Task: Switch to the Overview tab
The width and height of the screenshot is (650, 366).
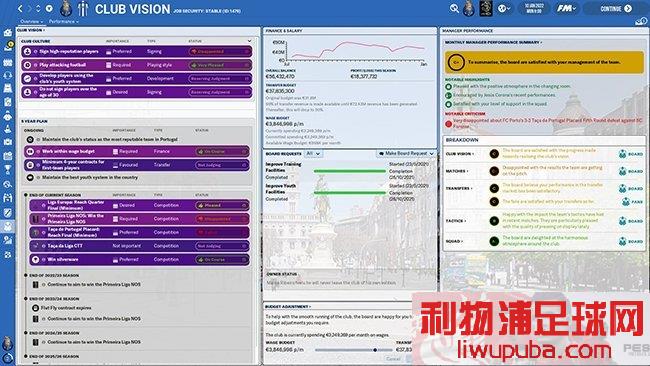Action: pos(31,21)
